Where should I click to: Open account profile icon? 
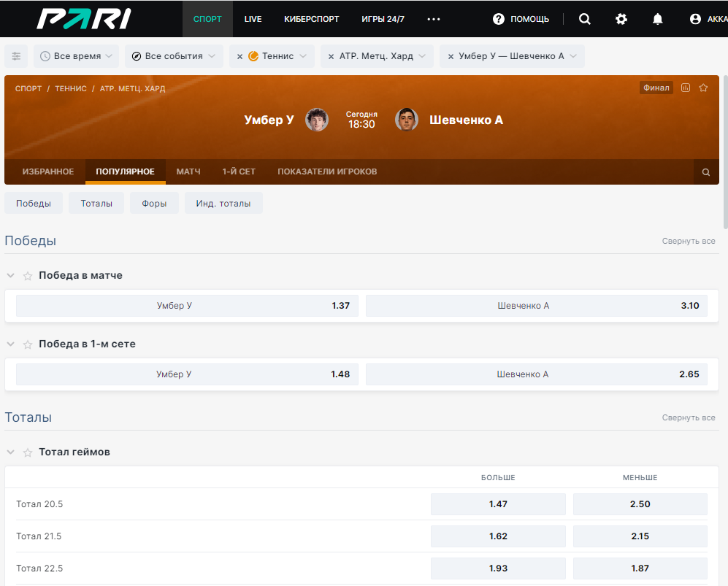(x=695, y=19)
